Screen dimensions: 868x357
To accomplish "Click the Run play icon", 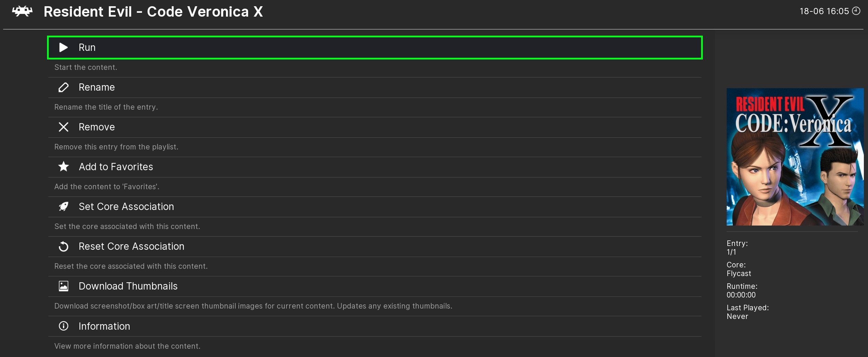I will [x=63, y=47].
